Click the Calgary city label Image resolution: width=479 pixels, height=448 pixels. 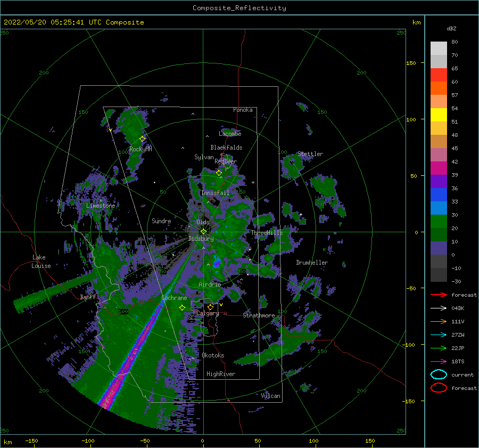(x=208, y=313)
